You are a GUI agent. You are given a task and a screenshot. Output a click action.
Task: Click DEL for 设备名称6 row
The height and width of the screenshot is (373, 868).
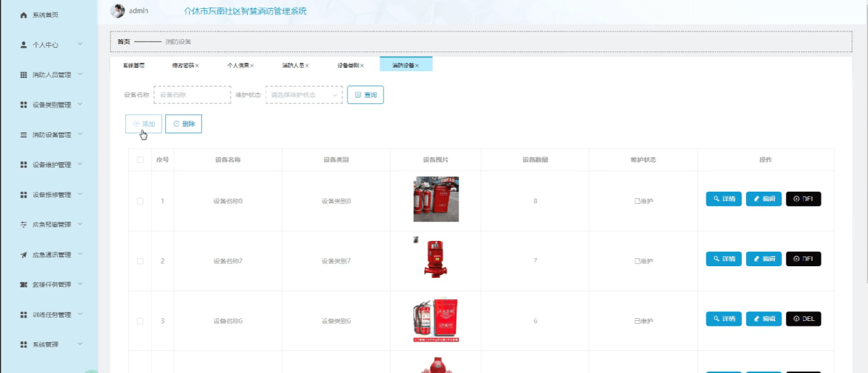point(803,319)
